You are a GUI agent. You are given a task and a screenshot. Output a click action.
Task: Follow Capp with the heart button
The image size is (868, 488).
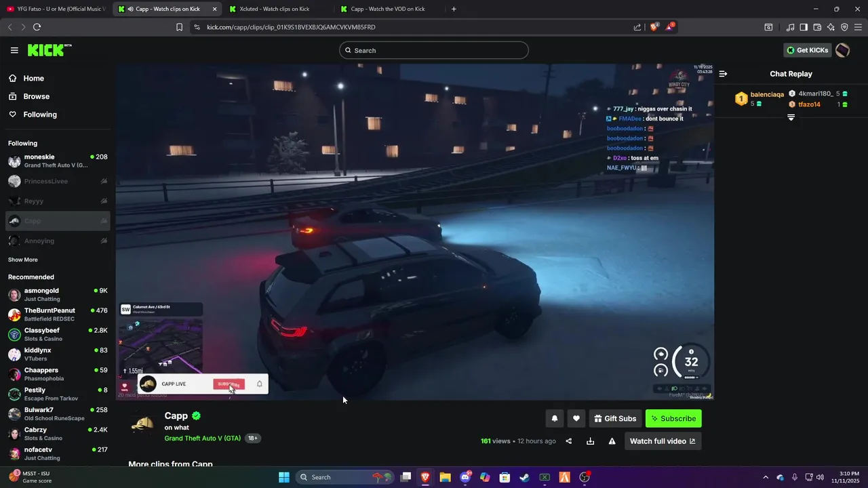coord(576,419)
